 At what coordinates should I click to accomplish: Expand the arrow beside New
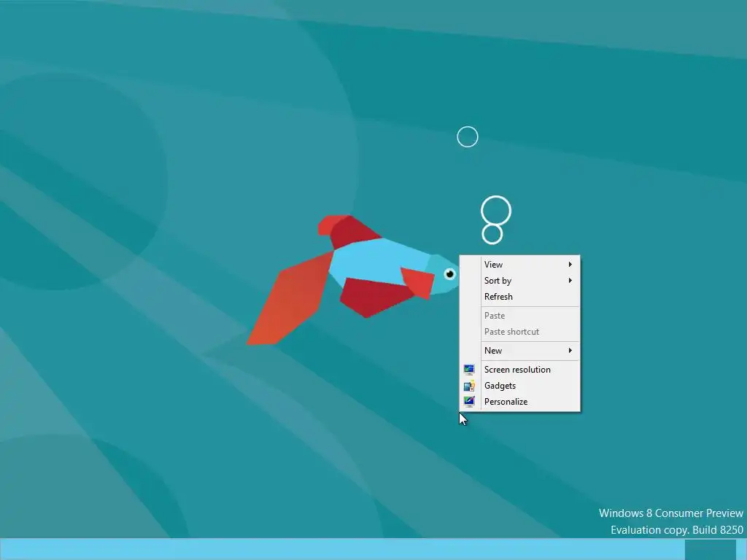(x=570, y=351)
